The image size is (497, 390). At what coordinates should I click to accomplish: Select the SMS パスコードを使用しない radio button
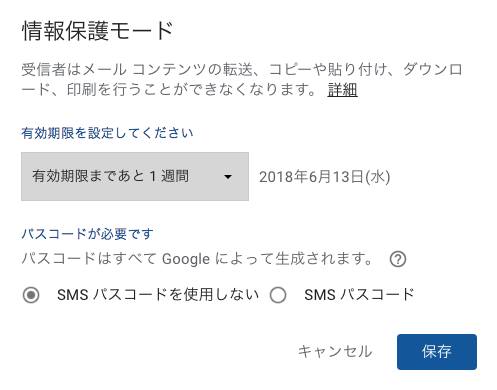click(31, 295)
